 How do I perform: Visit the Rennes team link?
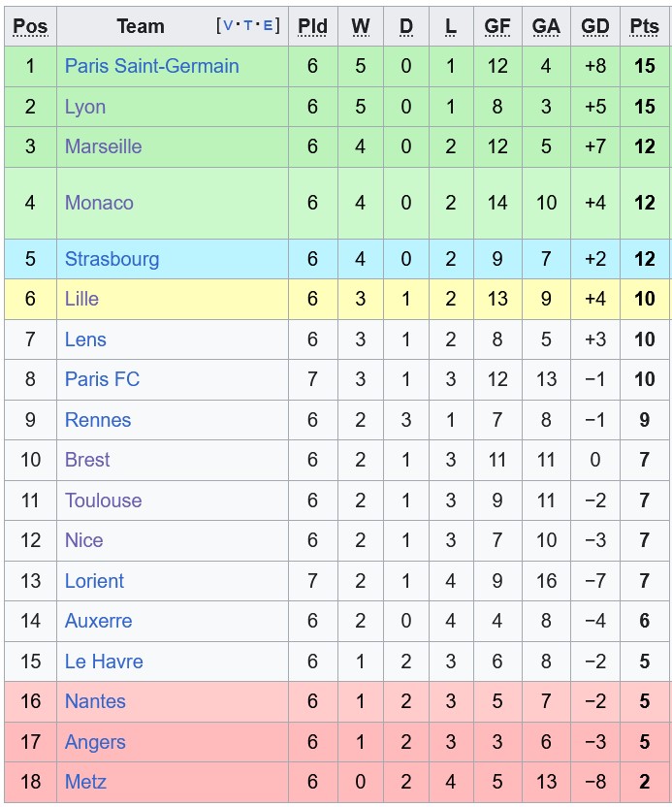pyautogui.click(x=98, y=420)
